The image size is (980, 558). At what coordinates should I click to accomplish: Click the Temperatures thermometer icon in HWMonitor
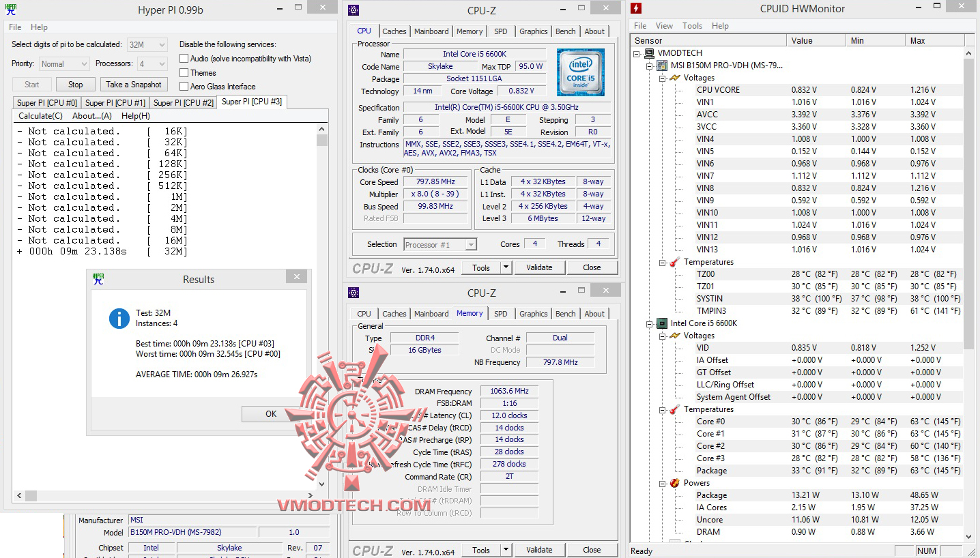pyautogui.click(x=673, y=261)
